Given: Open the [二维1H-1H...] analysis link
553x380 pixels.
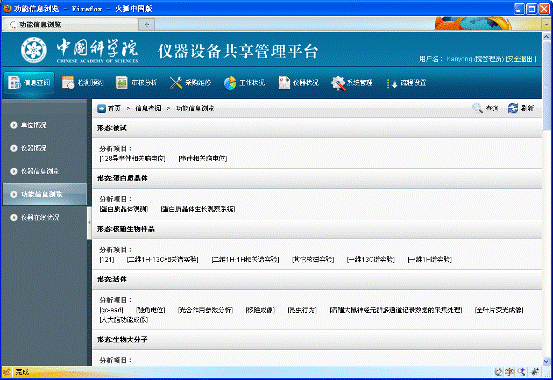Looking at the screenshot, I should [245, 259].
